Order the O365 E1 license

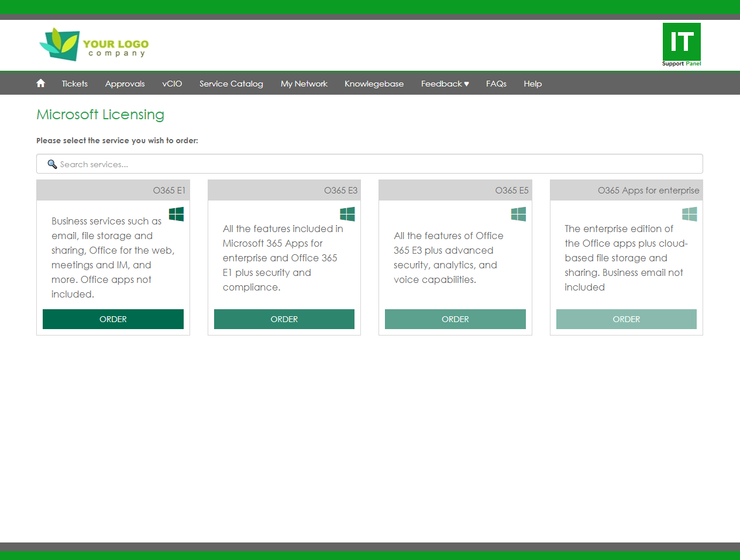[113, 319]
